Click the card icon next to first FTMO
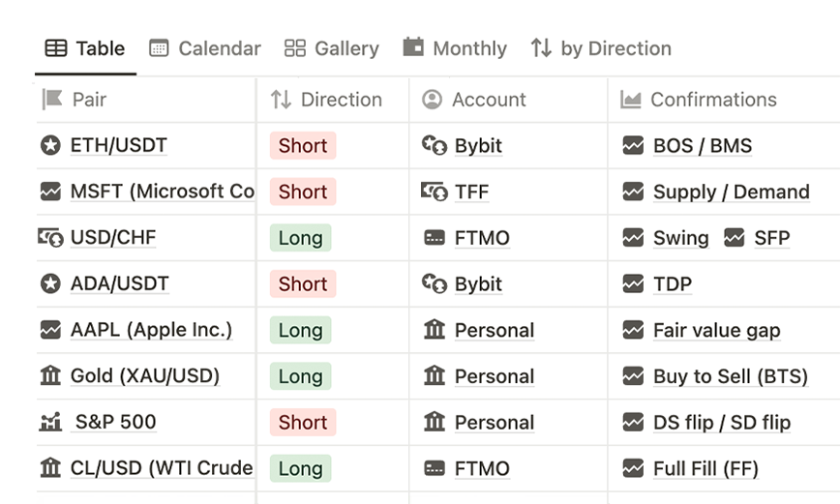This screenshot has height=504, width=840. [435, 238]
